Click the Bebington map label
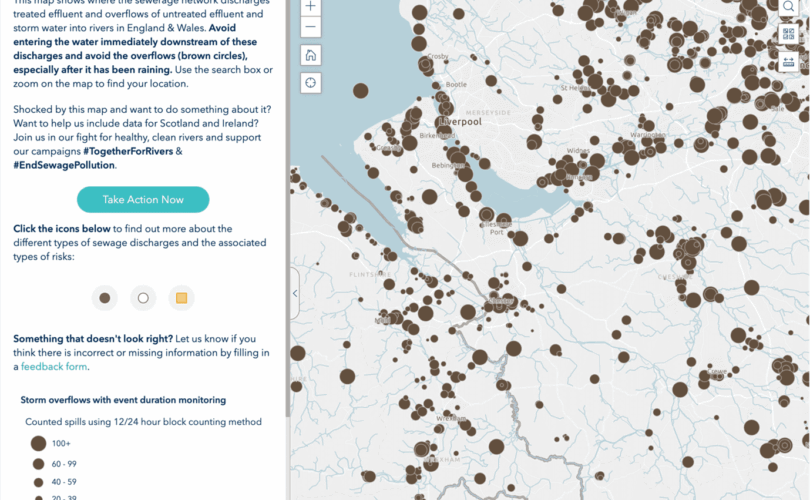This screenshot has width=810, height=500. click(x=448, y=165)
